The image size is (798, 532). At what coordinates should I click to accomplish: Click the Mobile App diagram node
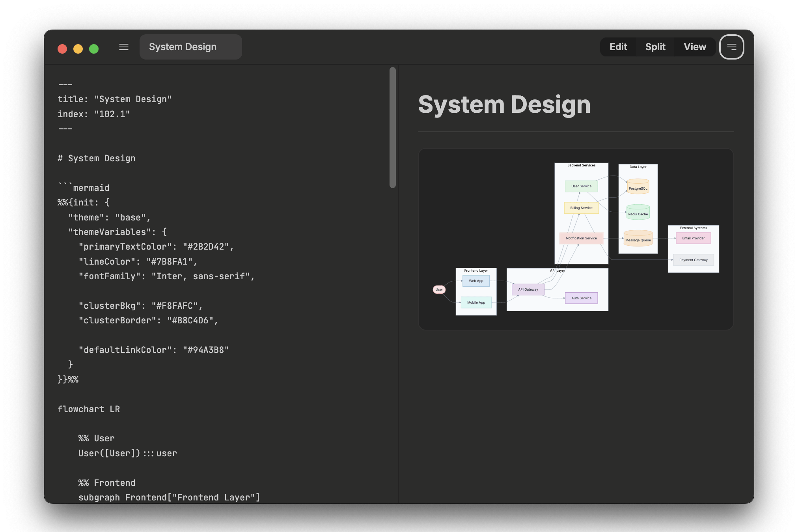(476, 302)
